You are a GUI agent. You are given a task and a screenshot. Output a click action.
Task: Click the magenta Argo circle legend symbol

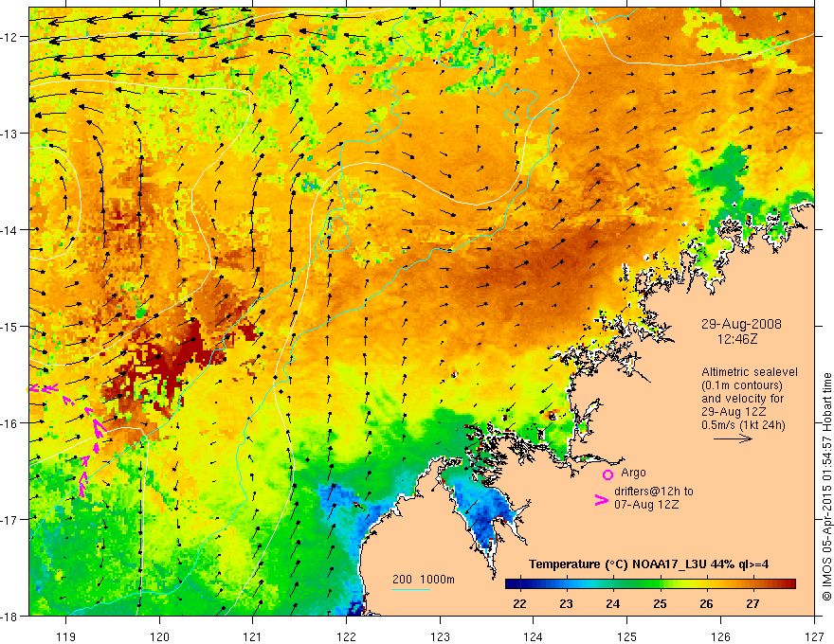pos(607,474)
